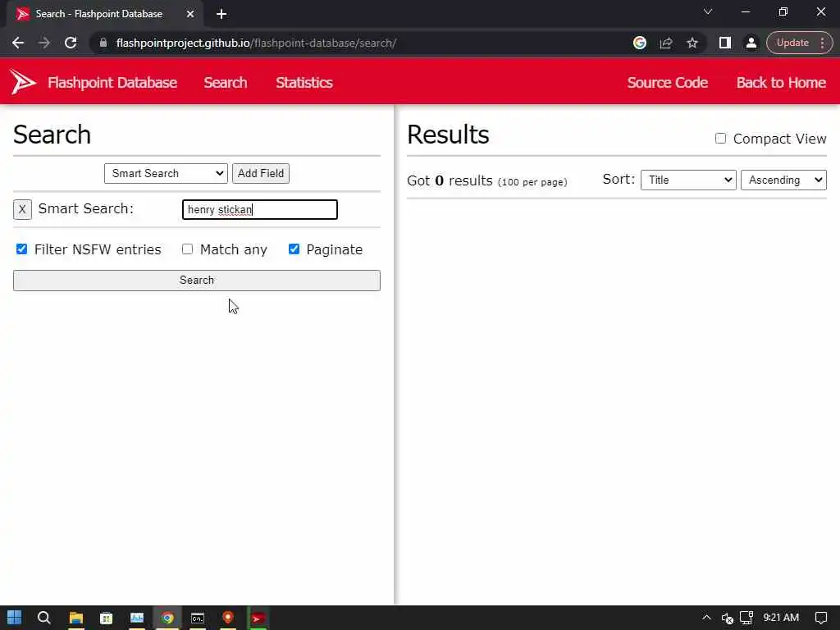Screen dimensions: 840x630
Task: Open the Chrome profile icon
Action: 751,43
